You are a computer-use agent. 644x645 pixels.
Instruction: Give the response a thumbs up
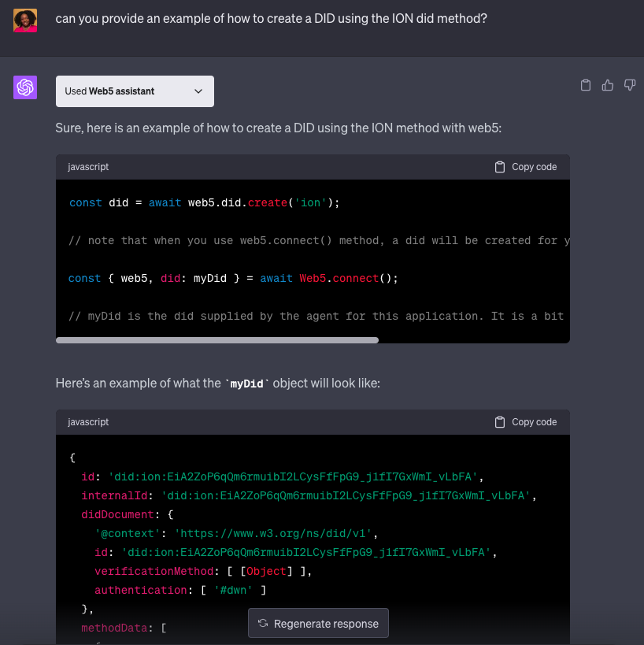(x=608, y=85)
